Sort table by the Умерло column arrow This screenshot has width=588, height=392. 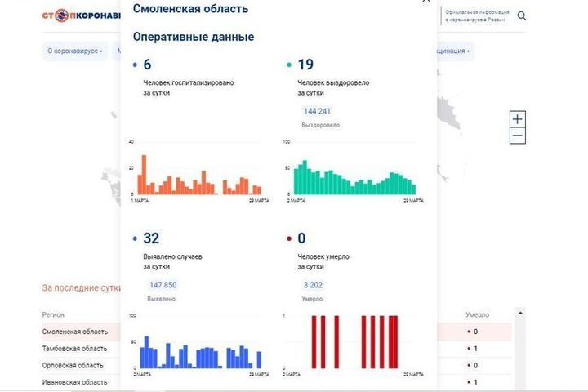coord(520,313)
